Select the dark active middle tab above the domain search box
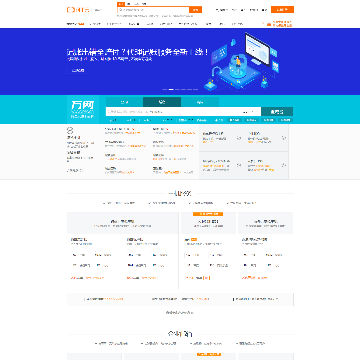Viewport: 360px width, 360px height. point(162,102)
